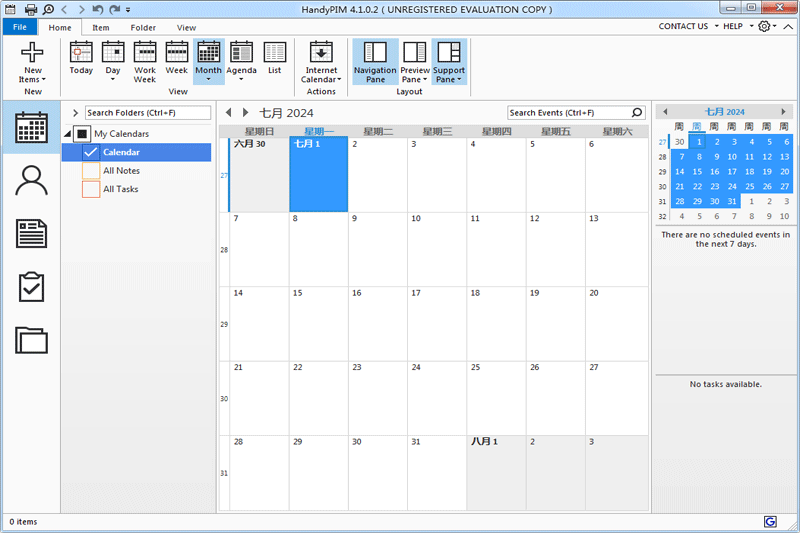Viewport: 800px width, 533px height.
Task: Toggle the Preview Pane layout
Action: (x=415, y=61)
